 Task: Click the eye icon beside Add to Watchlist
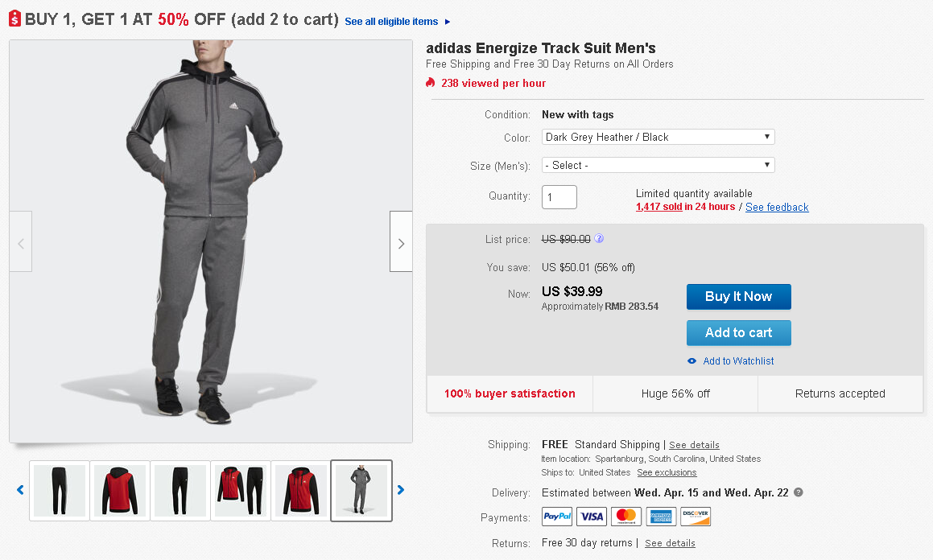[691, 361]
